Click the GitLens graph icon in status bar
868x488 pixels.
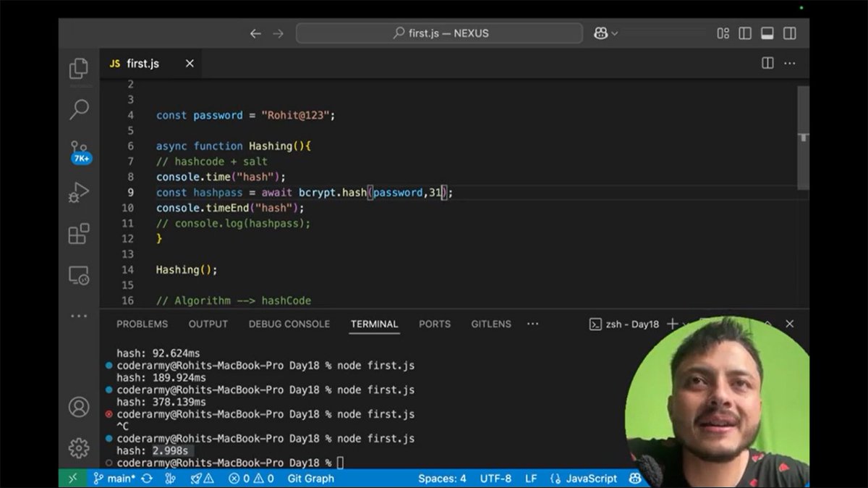(x=170, y=479)
